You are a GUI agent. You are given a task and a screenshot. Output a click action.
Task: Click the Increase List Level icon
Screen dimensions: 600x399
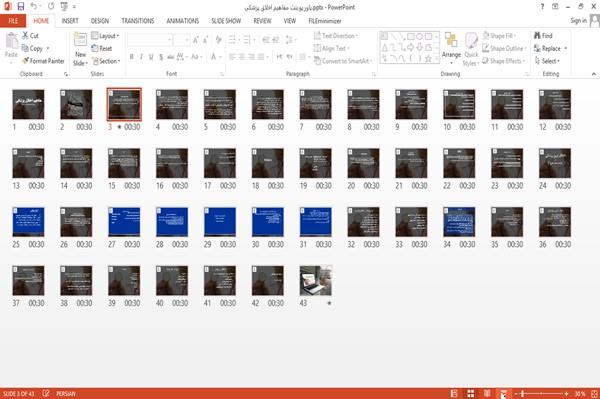276,40
